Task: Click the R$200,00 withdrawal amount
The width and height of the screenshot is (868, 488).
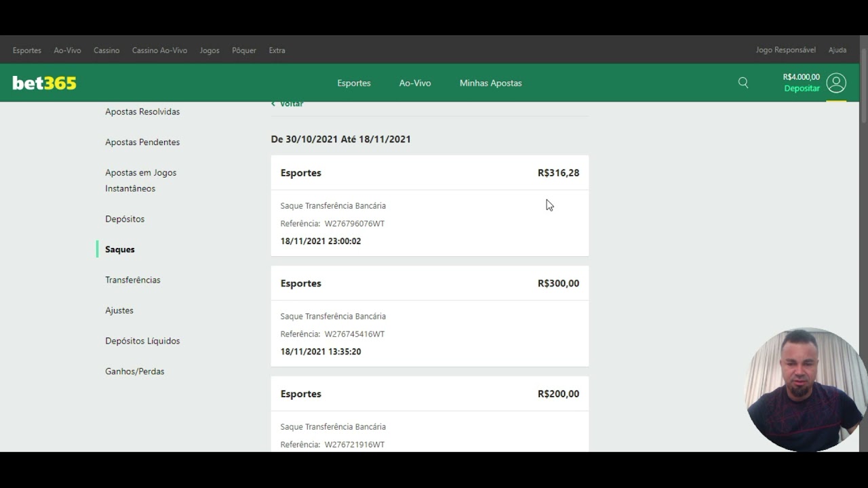Action: coord(559,394)
